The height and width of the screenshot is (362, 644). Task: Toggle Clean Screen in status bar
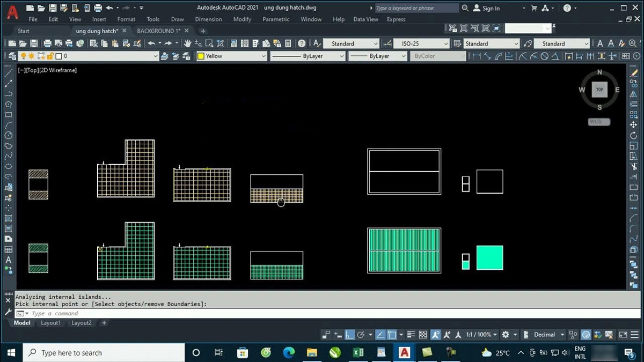(624, 335)
